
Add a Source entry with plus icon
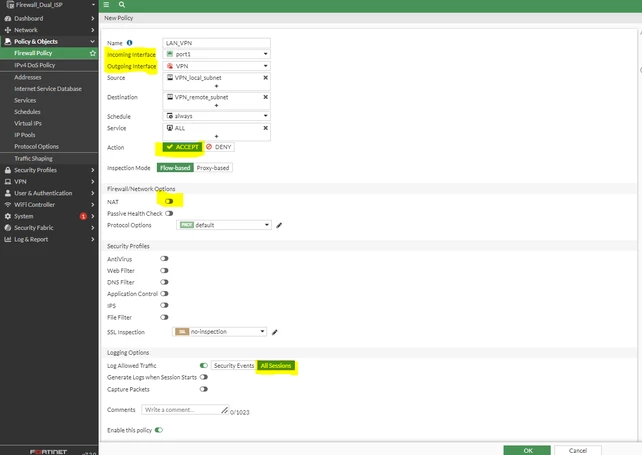[217, 86]
